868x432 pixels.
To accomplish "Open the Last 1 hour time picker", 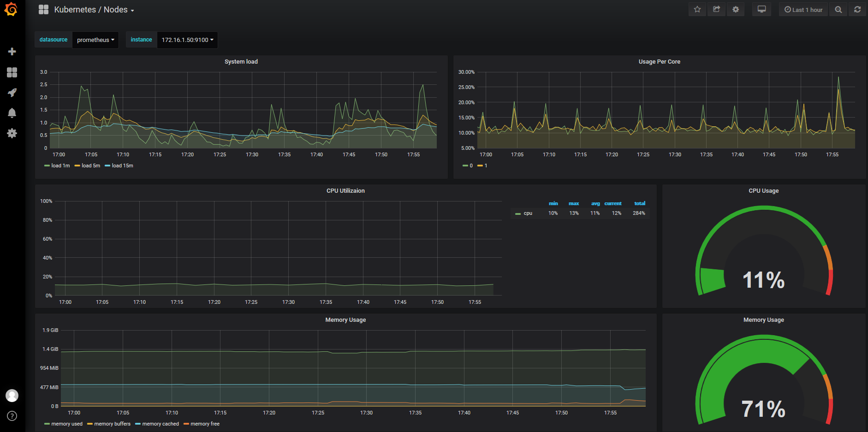I will pos(803,10).
